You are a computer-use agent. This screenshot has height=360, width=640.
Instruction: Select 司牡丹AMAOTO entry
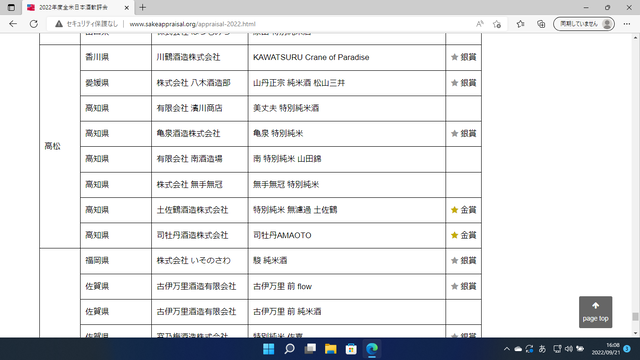coord(347,236)
